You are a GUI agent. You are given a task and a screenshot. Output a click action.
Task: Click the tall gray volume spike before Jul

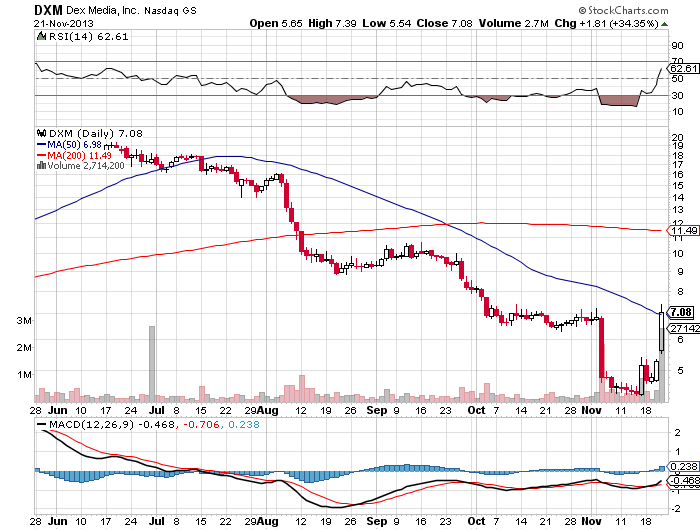point(152,364)
